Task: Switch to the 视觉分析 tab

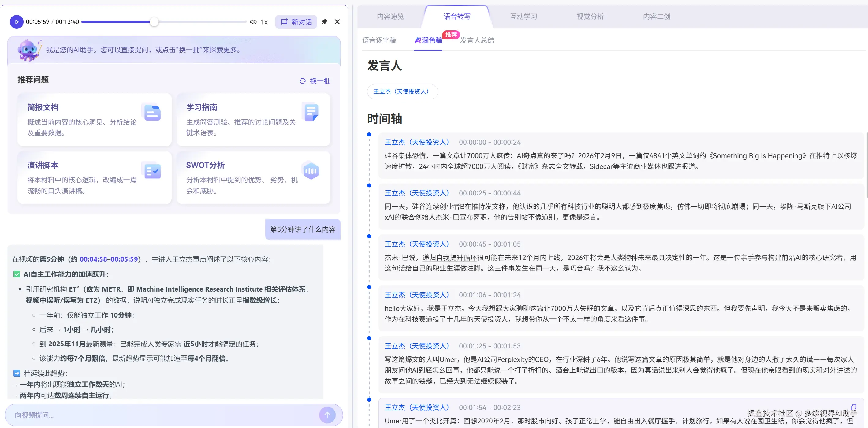Action: 590,16
